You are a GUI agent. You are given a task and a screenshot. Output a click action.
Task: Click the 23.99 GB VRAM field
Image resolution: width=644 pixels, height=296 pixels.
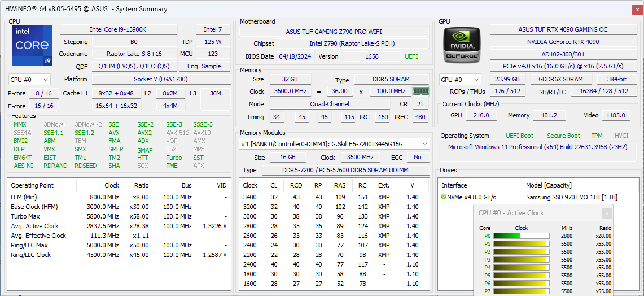(x=507, y=80)
